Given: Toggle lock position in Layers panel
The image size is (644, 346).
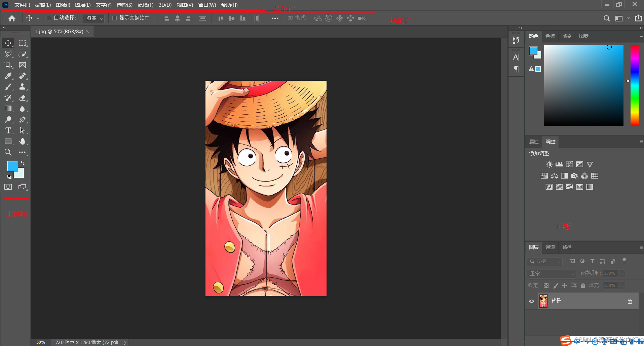Looking at the screenshot, I should [x=564, y=285].
